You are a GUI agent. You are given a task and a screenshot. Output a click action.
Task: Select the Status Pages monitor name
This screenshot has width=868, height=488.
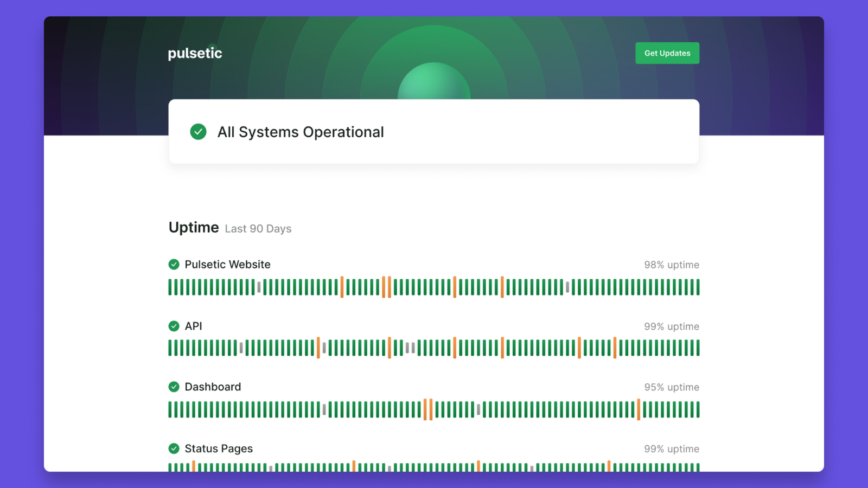219,448
